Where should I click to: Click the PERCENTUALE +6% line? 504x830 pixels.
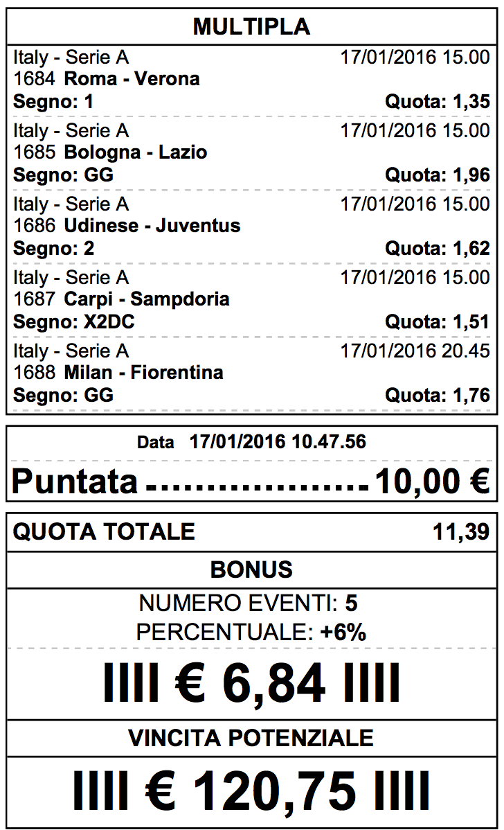(x=251, y=632)
